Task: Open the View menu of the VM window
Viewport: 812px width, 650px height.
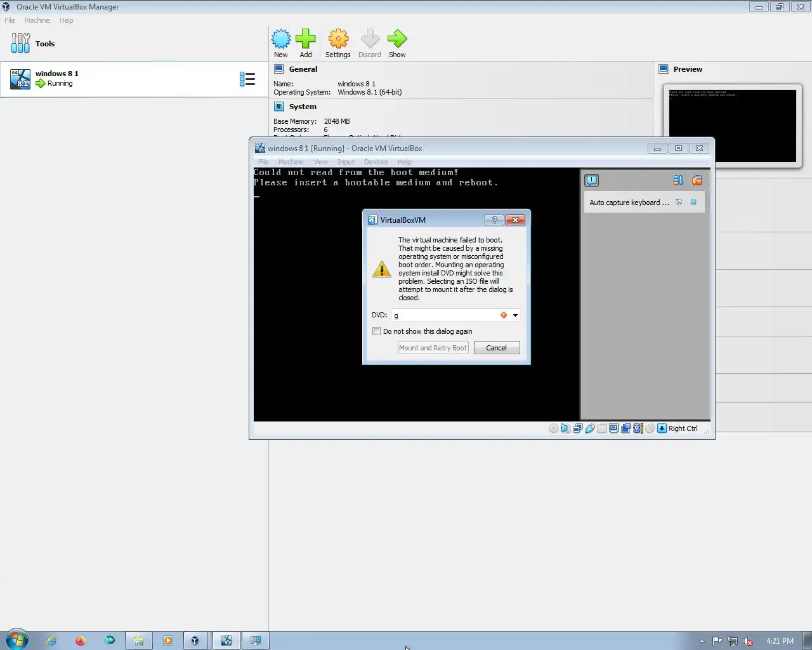Action: click(x=321, y=162)
